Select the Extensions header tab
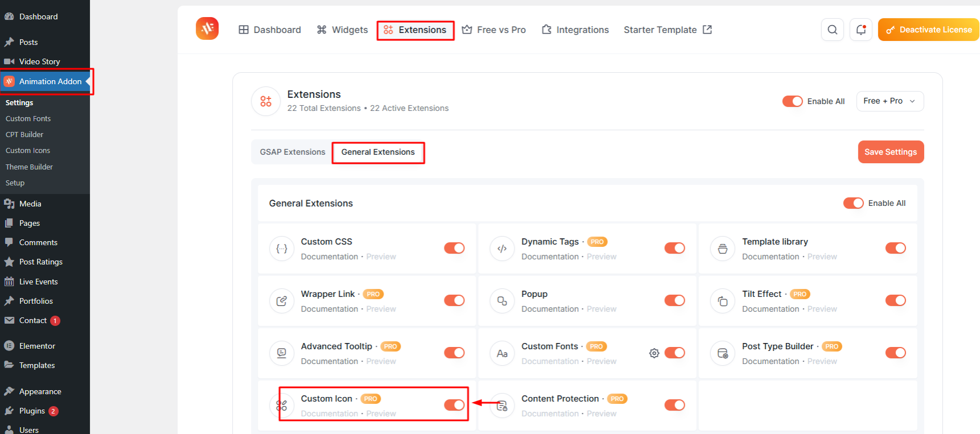 click(415, 30)
